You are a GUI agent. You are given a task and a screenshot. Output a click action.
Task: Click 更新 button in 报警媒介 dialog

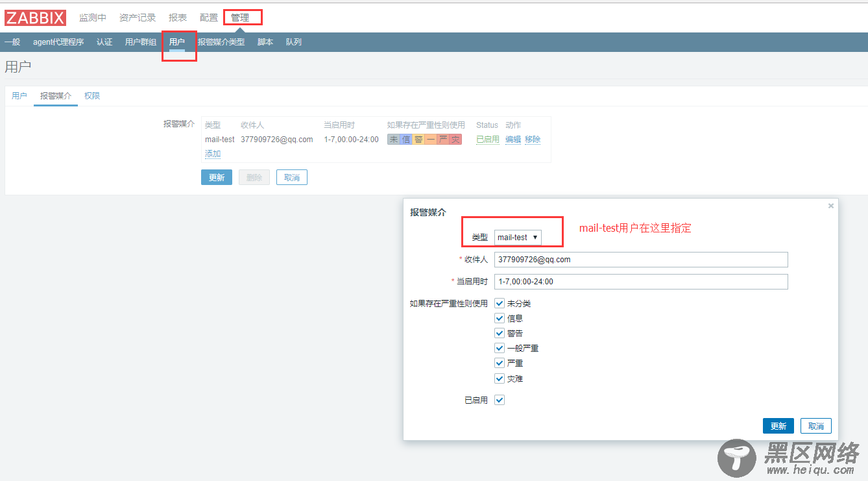pos(778,426)
